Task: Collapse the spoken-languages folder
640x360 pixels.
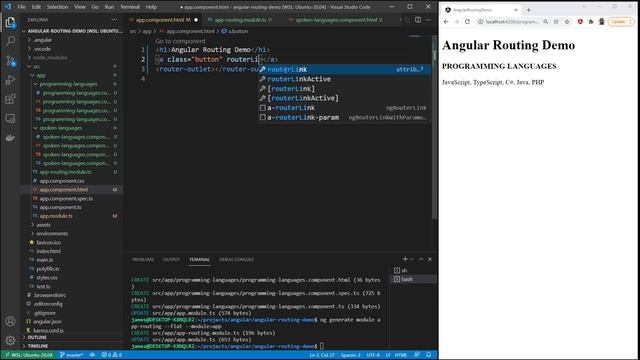Action: [x=61, y=128]
